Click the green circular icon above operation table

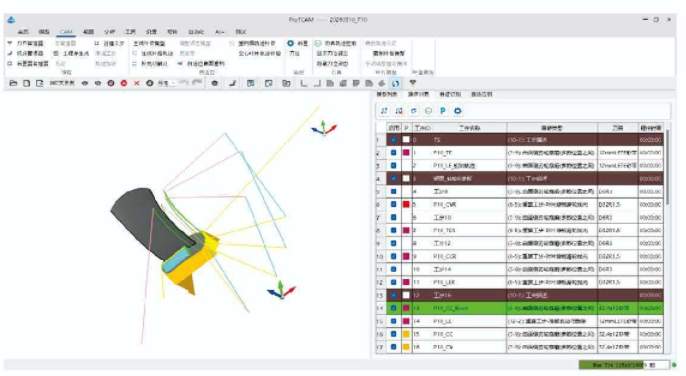[428, 111]
